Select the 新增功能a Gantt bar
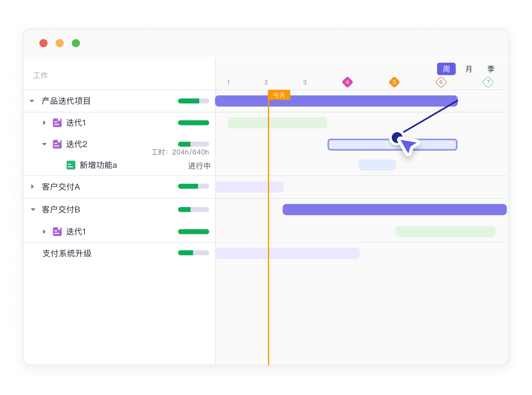The height and width of the screenshot is (395, 532). [377, 165]
